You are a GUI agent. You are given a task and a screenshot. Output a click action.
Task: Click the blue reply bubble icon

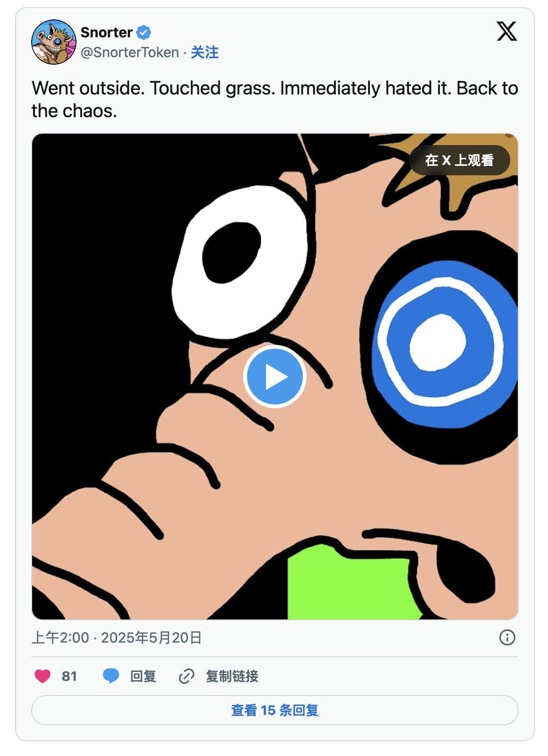pyautogui.click(x=111, y=676)
